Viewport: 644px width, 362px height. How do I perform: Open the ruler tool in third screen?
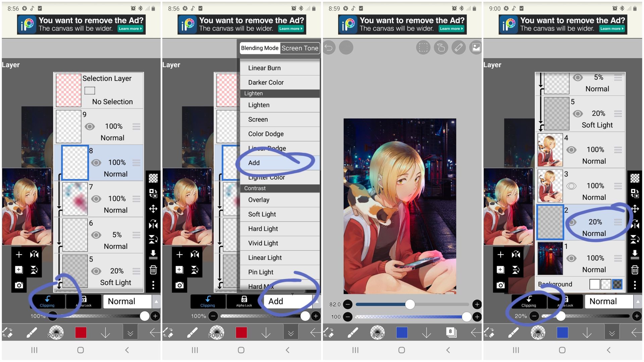click(x=459, y=48)
